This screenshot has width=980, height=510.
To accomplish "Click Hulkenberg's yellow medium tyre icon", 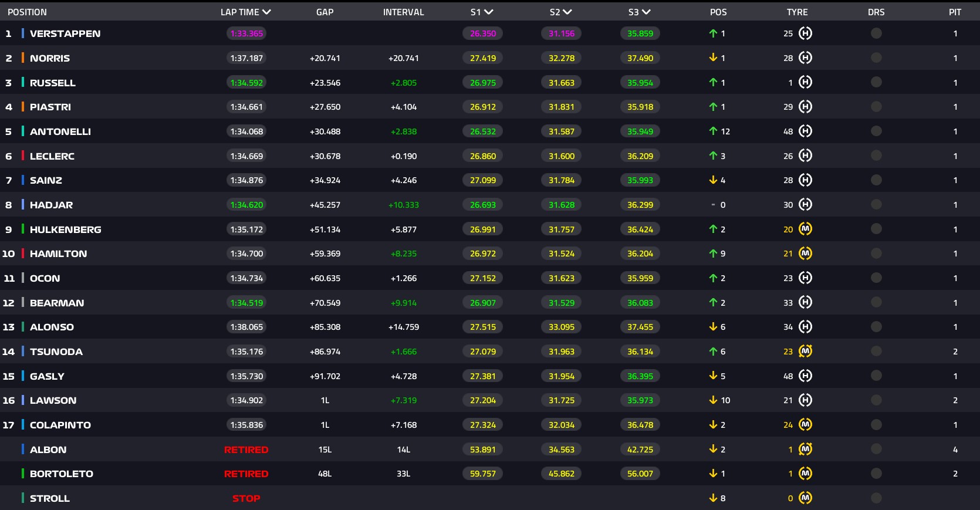I will pos(805,229).
